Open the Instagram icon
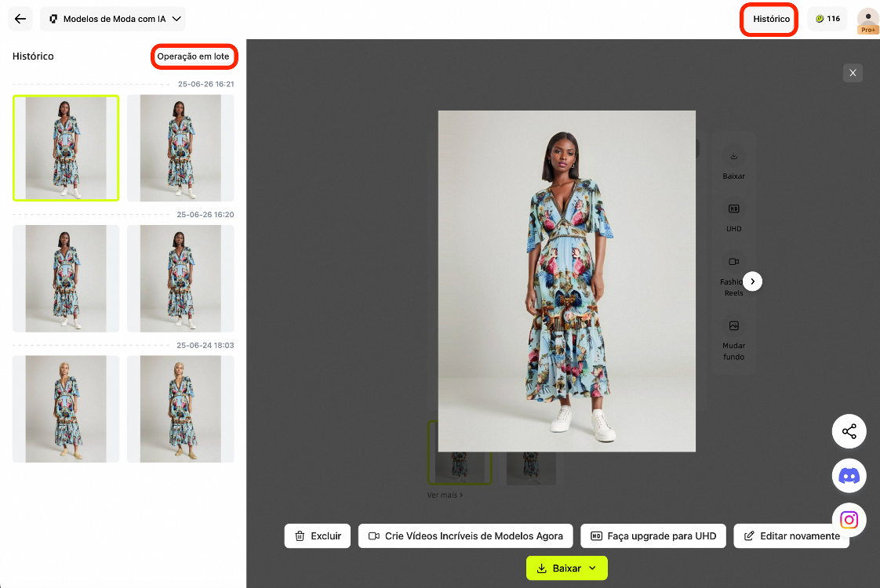880x588 pixels. [x=849, y=519]
